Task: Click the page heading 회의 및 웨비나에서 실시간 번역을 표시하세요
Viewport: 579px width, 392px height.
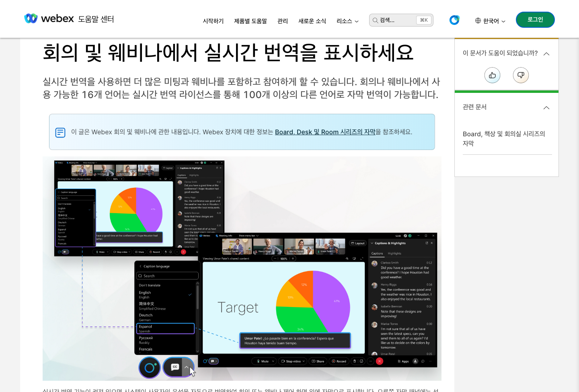Action: [228, 53]
